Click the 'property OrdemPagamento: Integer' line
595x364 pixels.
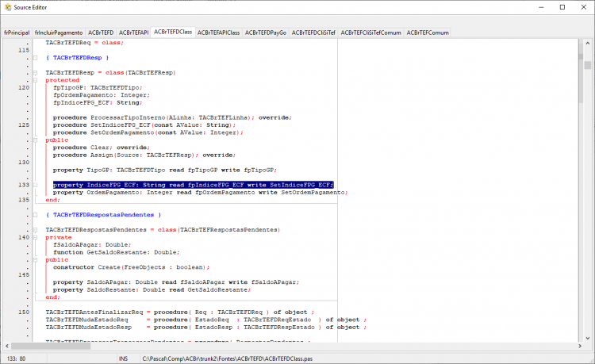[x=200, y=193]
